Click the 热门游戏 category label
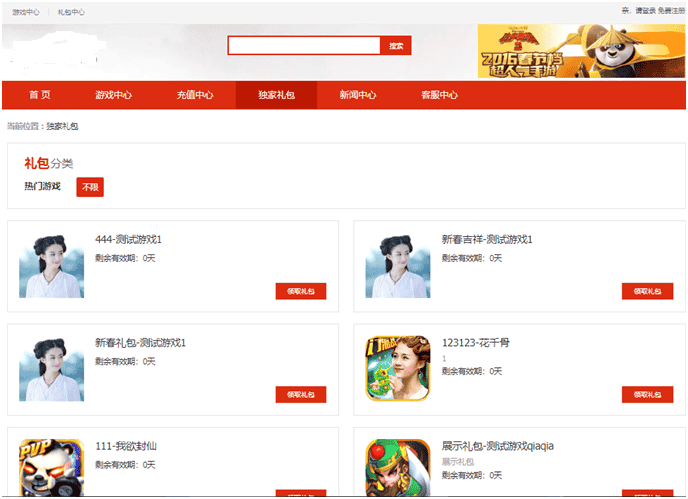Image resolution: width=688 pixels, height=499 pixels. 42,187
